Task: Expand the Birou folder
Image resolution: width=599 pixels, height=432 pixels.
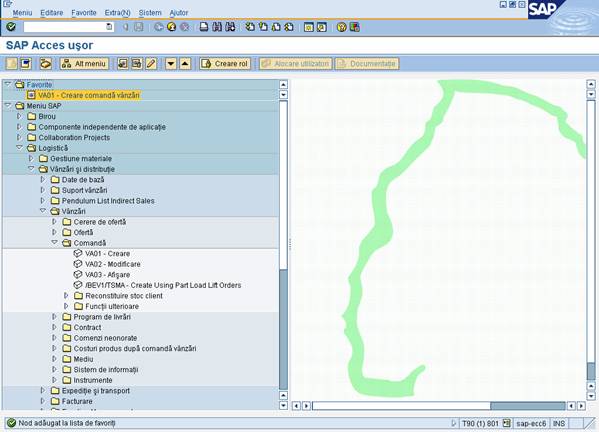Action: [19, 116]
